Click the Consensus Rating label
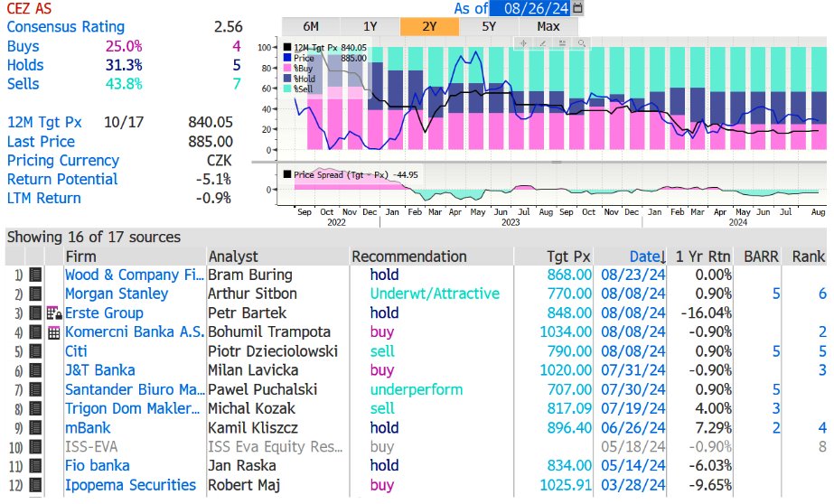 tap(66, 27)
